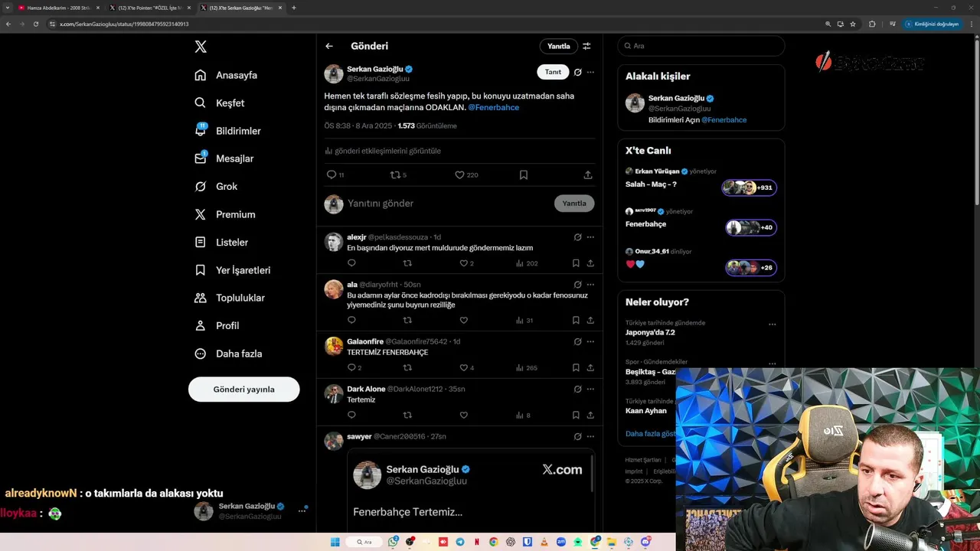Like ala's reply
Image resolution: width=980 pixels, height=551 pixels.
pos(463,320)
